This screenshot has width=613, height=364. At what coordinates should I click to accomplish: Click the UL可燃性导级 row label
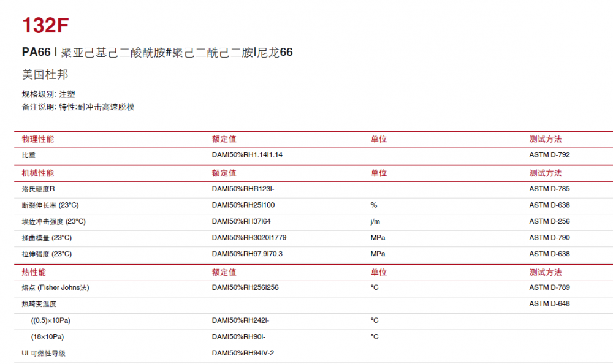pyautogui.click(x=44, y=353)
